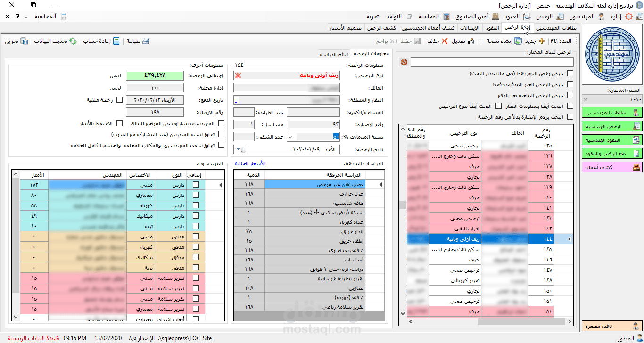Toggle the رخصة ملغية checkbox
The height and width of the screenshot is (343, 644).
tap(120, 100)
